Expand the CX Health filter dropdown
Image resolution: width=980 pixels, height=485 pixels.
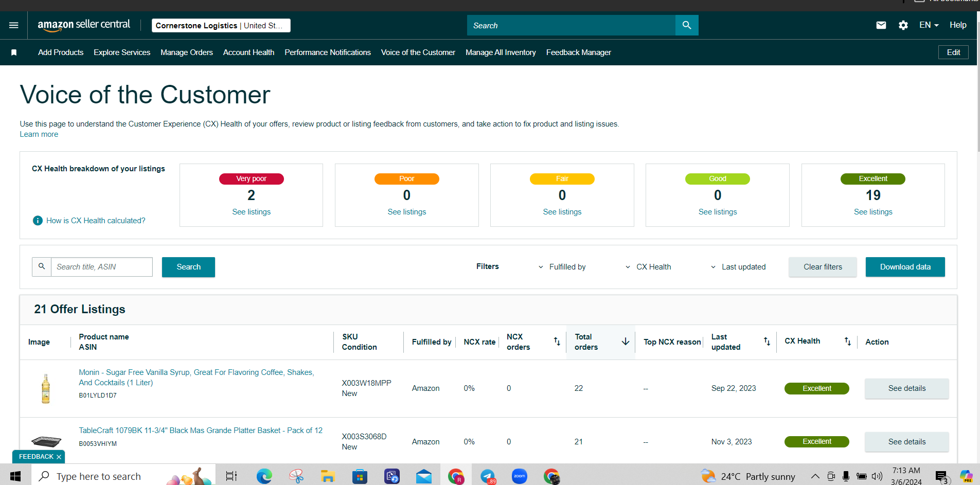pyautogui.click(x=648, y=267)
